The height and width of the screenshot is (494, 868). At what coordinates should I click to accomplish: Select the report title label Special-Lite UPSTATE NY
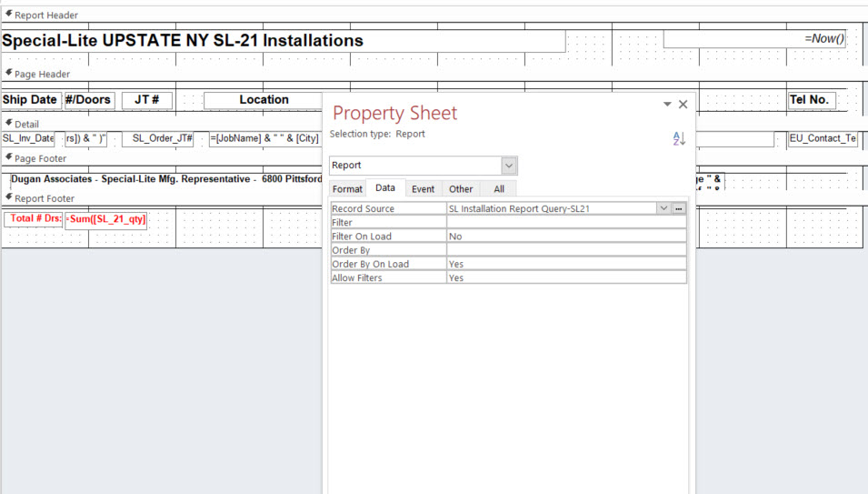click(x=284, y=40)
